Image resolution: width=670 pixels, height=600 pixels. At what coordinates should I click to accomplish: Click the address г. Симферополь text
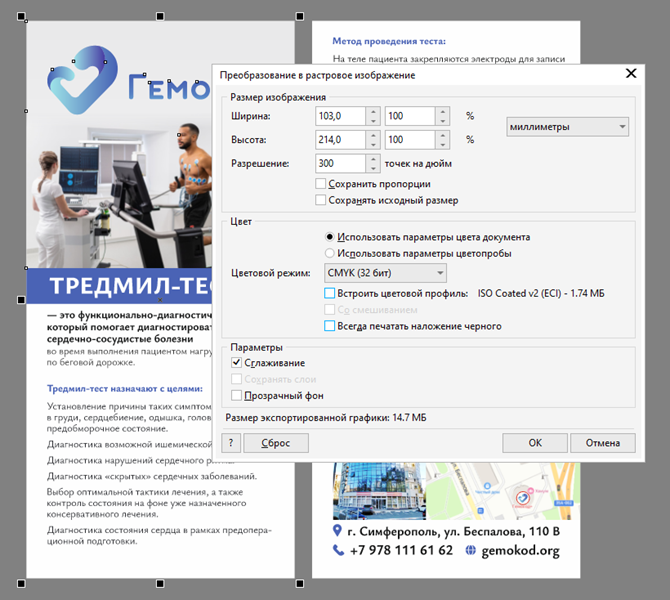453,531
